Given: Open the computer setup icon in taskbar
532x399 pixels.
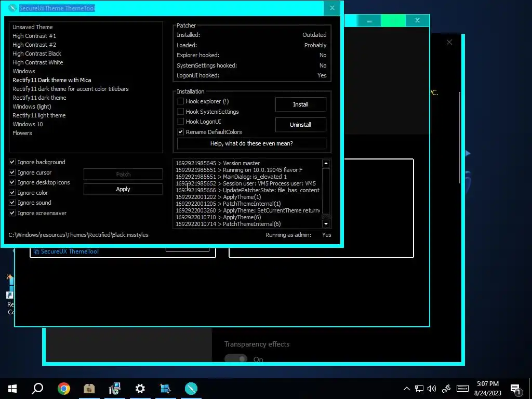Looking at the screenshot, I should (x=115, y=389).
